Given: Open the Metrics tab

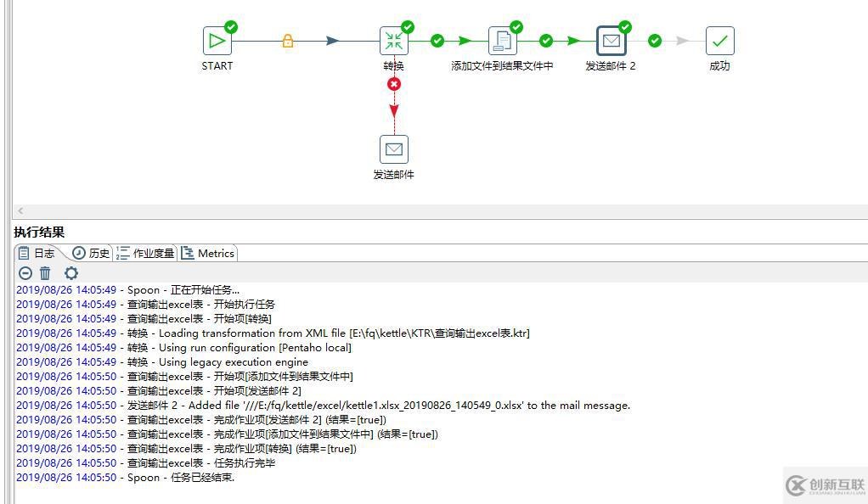Looking at the screenshot, I should (x=208, y=254).
